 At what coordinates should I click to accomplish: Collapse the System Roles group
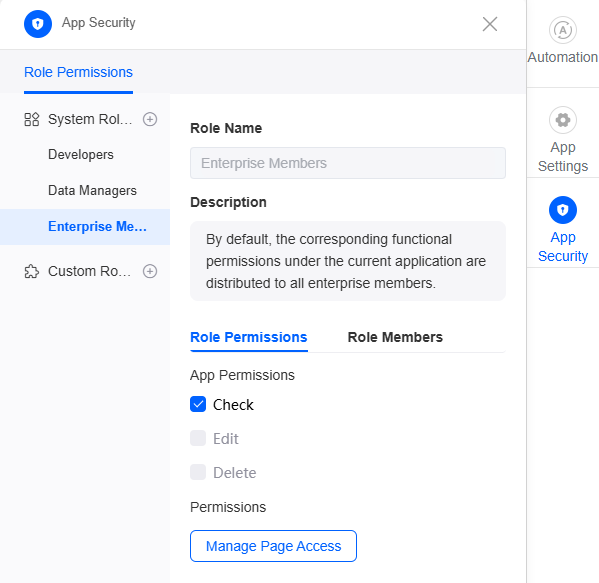90,119
